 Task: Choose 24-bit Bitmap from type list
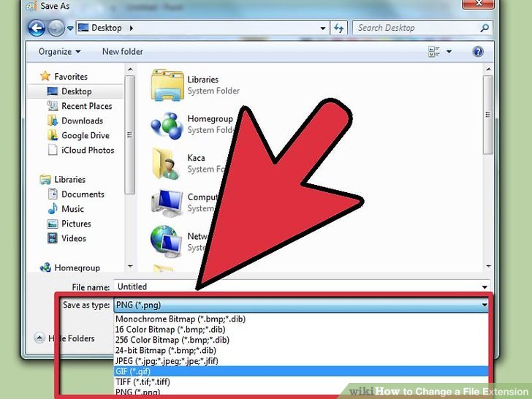(x=301, y=351)
